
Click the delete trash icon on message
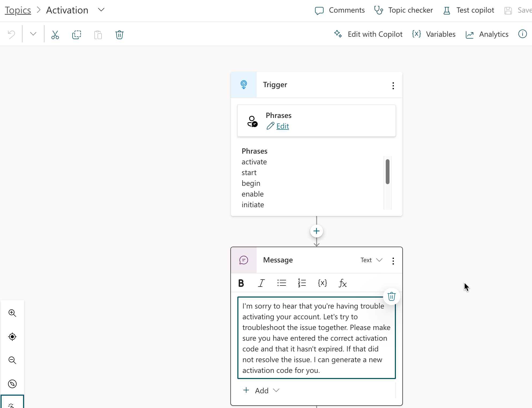391,296
